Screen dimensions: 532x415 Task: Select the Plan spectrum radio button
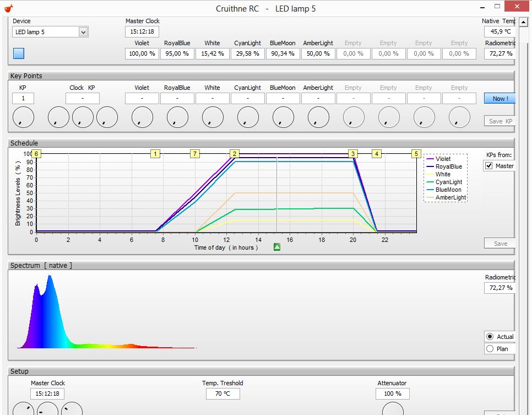[490, 348]
